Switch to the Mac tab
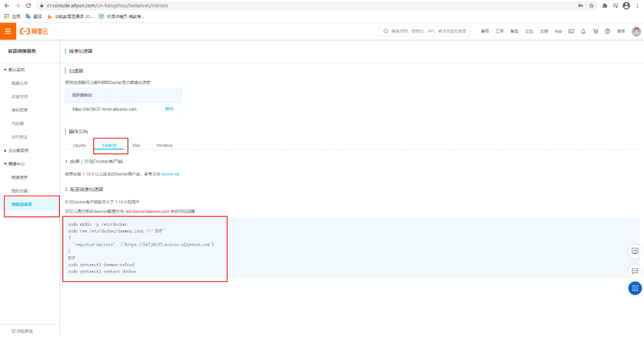 136,146
